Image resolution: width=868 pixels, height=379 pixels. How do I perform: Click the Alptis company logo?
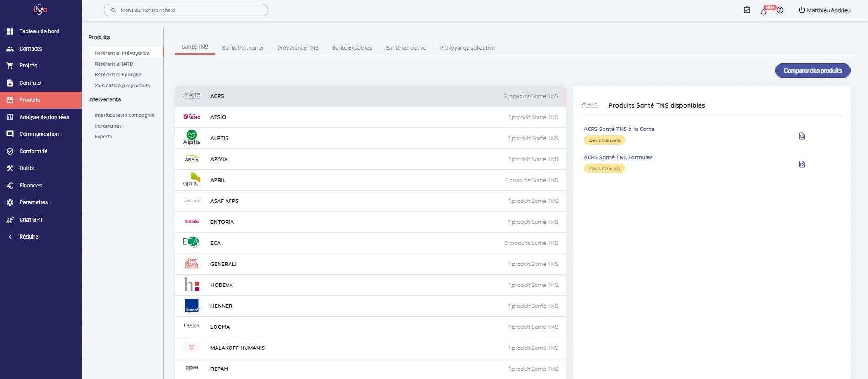click(x=192, y=138)
